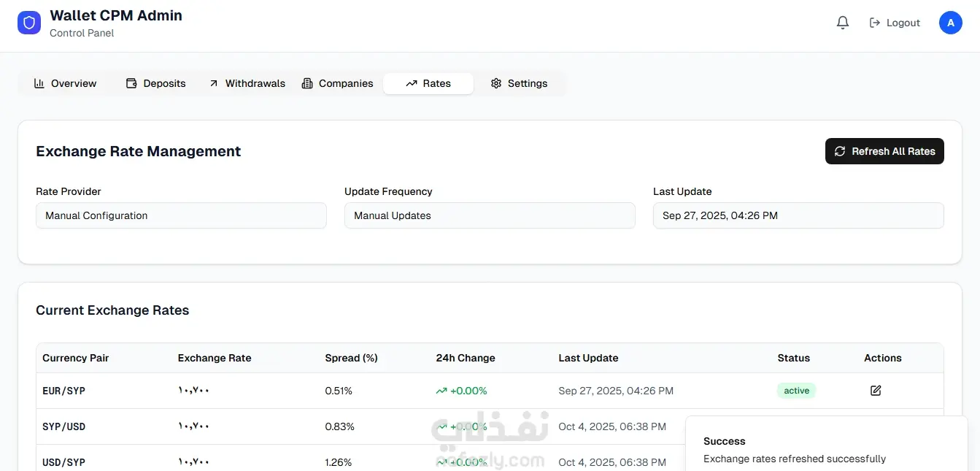Click the 1.26% spread value
This screenshot has height=471, width=980.
tap(339, 462)
